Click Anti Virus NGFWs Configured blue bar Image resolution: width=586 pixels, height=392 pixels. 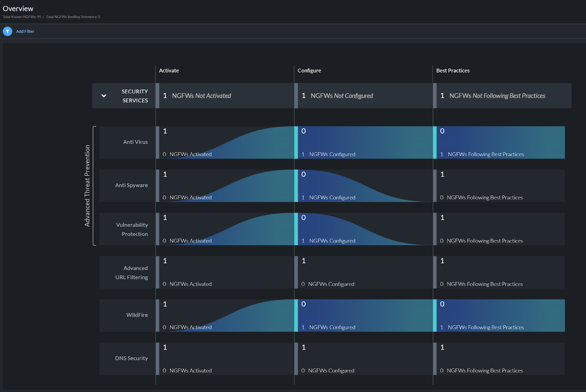[364, 143]
